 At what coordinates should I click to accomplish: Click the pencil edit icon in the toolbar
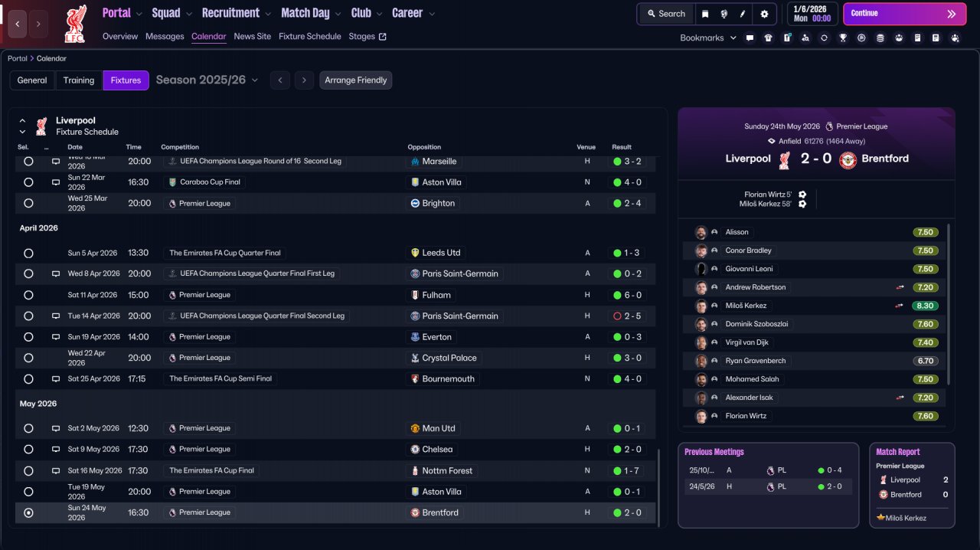point(743,14)
